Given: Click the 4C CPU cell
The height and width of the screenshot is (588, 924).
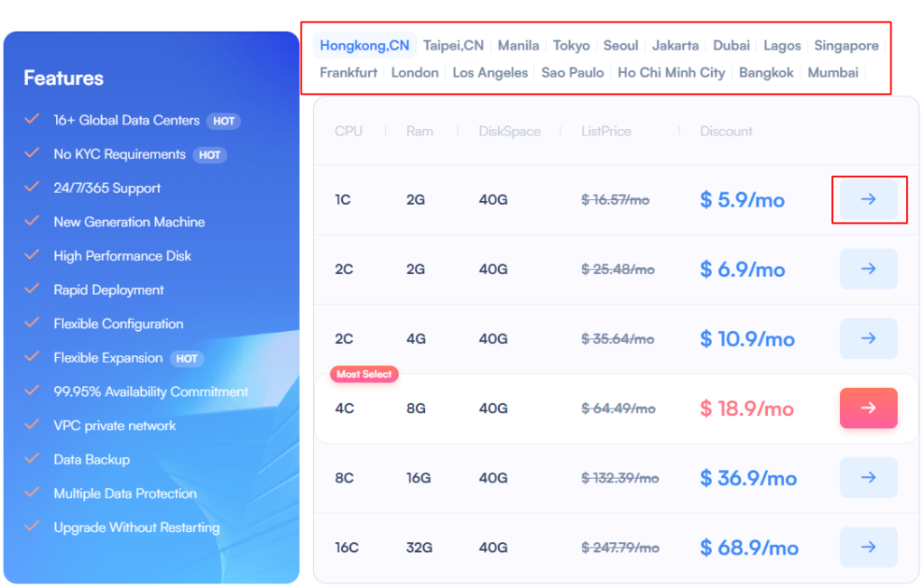Looking at the screenshot, I should coord(344,409).
